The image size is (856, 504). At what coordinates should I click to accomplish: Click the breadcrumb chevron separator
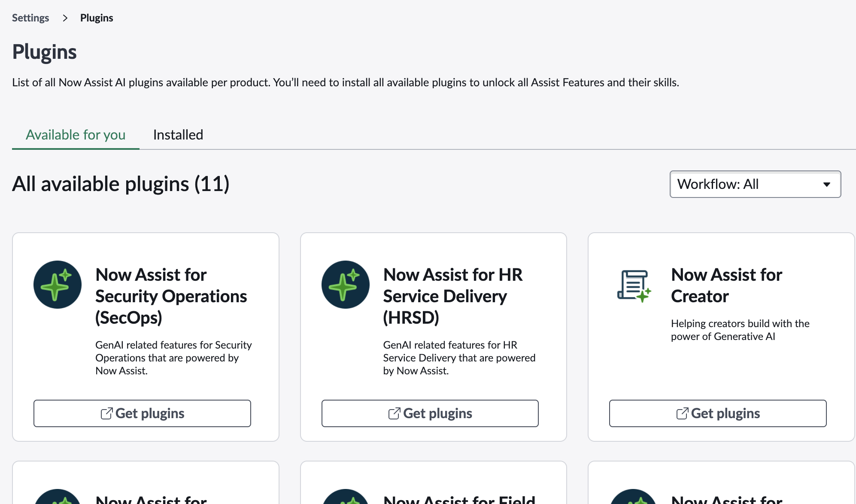tap(65, 18)
